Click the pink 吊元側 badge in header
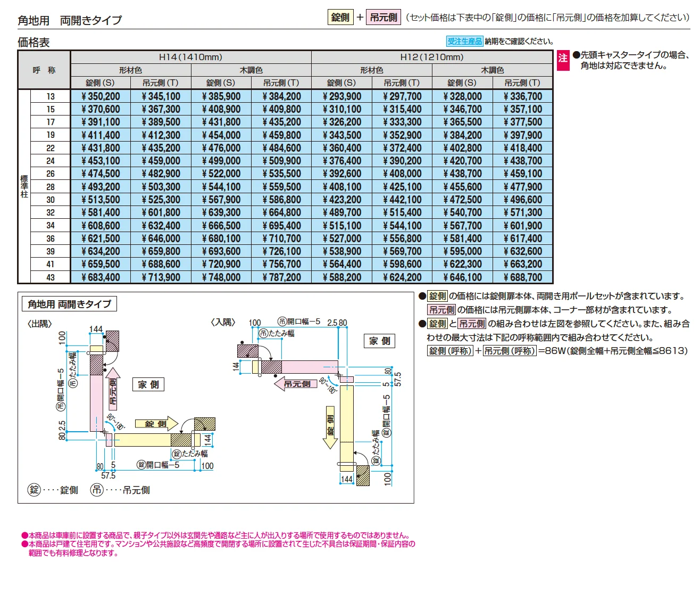This screenshot has height=609, width=700. pyautogui.click(x=384, y=18)
